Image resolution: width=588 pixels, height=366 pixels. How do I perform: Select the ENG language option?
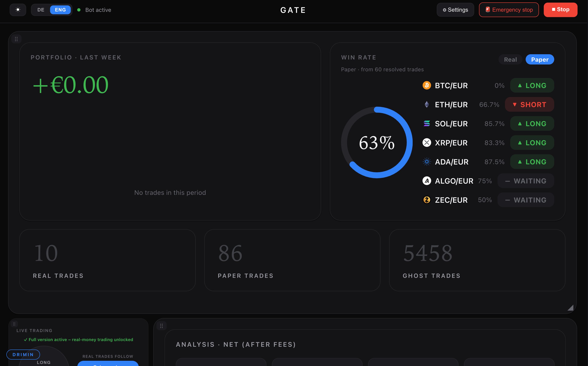tap(60, 10)
